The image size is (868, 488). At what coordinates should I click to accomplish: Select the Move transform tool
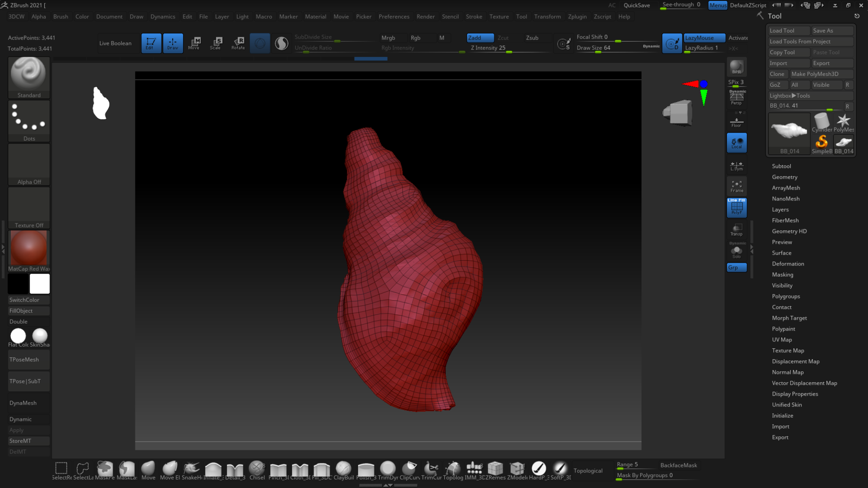tap(194, 43)
